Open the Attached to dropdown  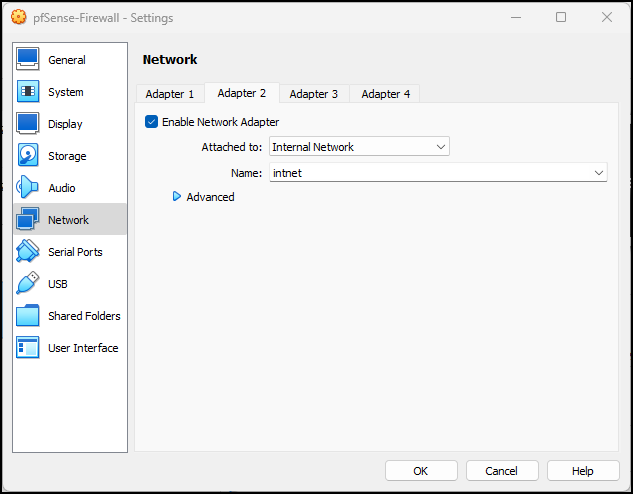[x=359, y=147]
